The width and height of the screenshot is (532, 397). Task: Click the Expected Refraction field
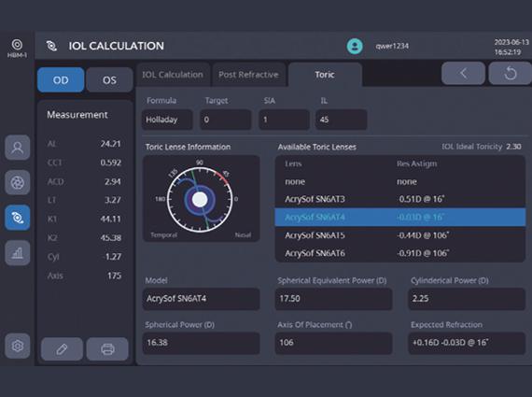(467, 343)
